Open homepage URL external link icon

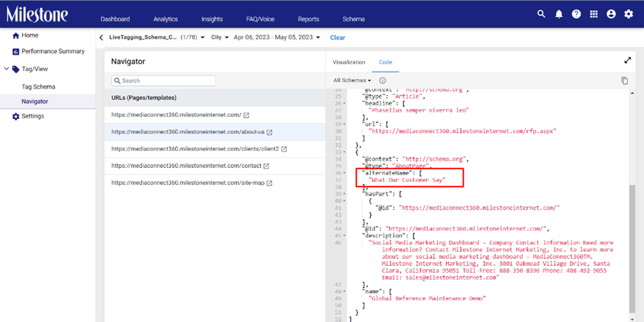pyautogui.click(x=247, y=115)
